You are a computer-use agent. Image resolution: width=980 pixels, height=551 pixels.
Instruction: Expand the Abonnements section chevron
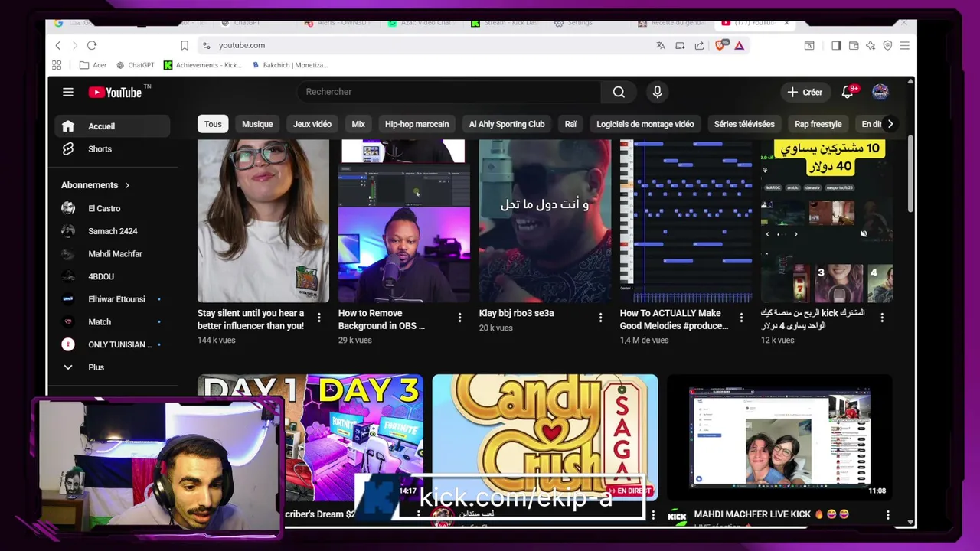coord(127,185)
